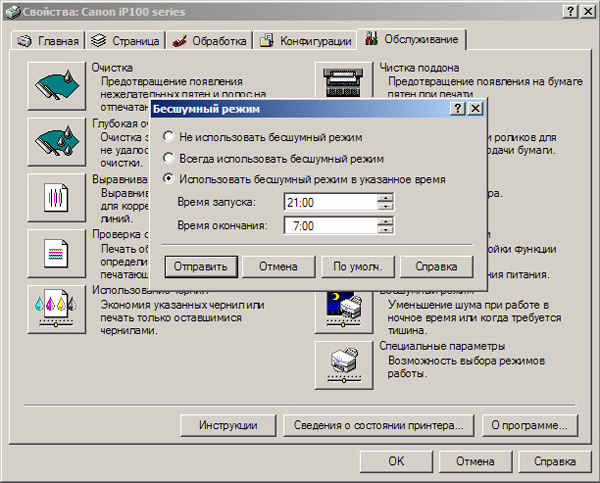600x483 pixels.
Task: Click the Время окончания field showing 7:00
Action: click(331, 225)
